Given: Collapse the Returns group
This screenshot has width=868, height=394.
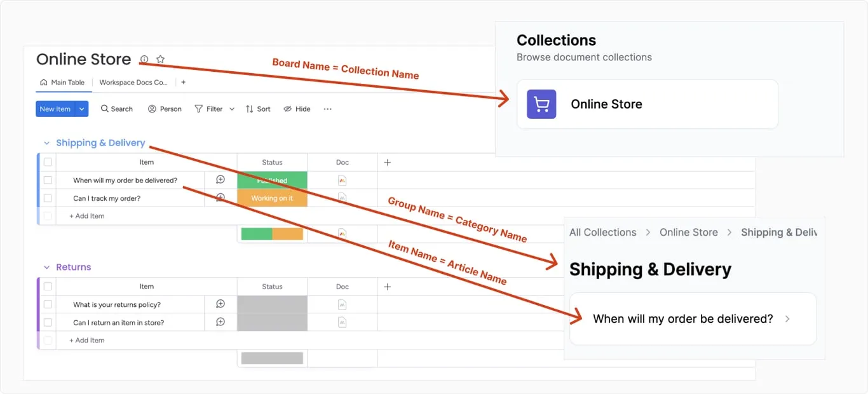Looking at the screenshot, I should click(x=46, y=268).
